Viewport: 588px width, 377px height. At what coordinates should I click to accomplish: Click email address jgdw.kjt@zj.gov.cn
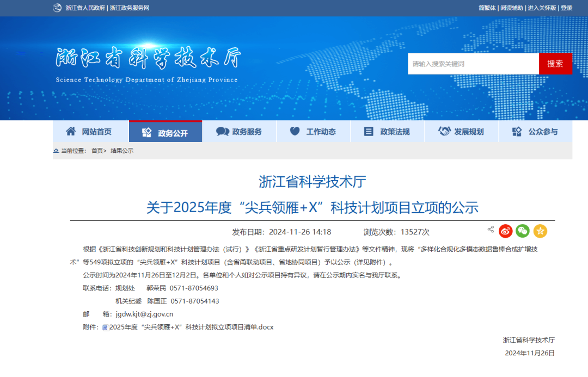(x=144, y=314)
